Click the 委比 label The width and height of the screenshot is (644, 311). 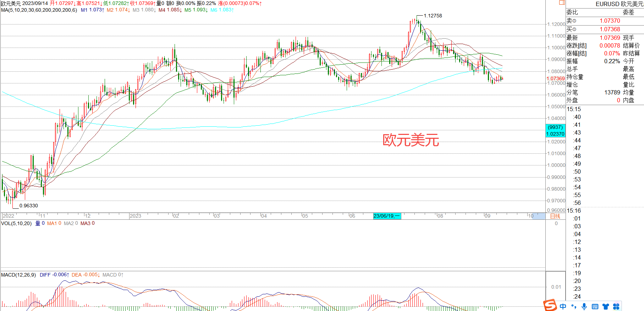572,12
